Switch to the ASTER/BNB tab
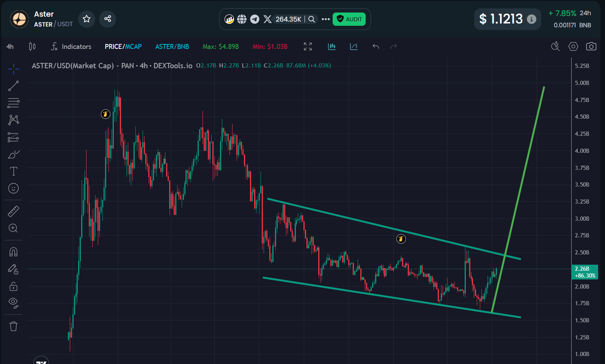Image resolution: width=605 pixels, height=364 pixels. click(x=172, y=46)
